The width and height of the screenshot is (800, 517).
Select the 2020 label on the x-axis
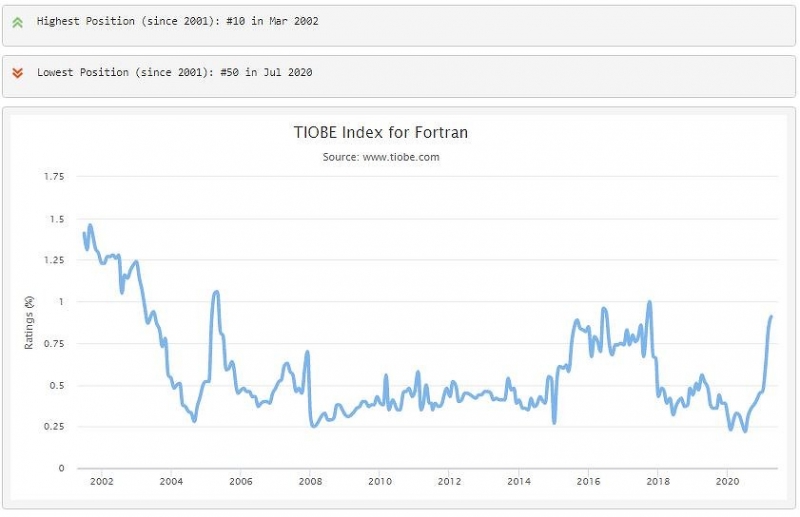click(728, 482)
